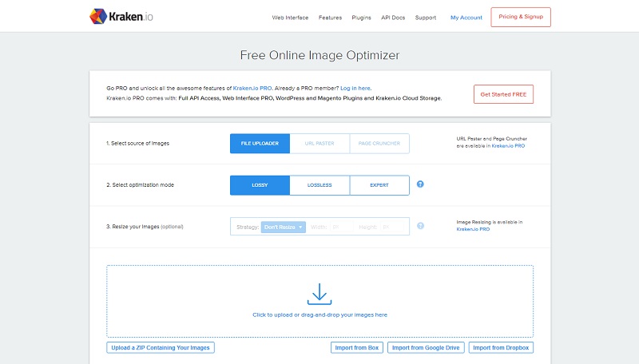
Task: Open the Kraken.io PRO link in banner
Action: 252,88
